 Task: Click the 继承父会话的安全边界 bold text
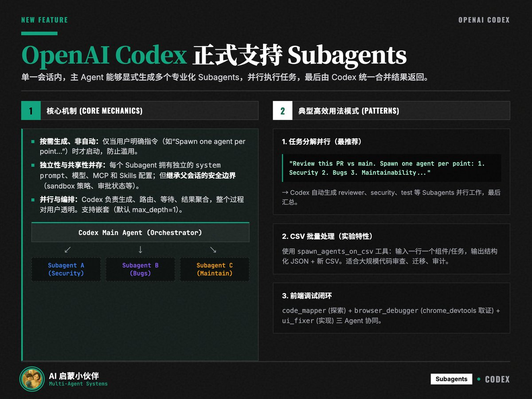tap(201, 176)
